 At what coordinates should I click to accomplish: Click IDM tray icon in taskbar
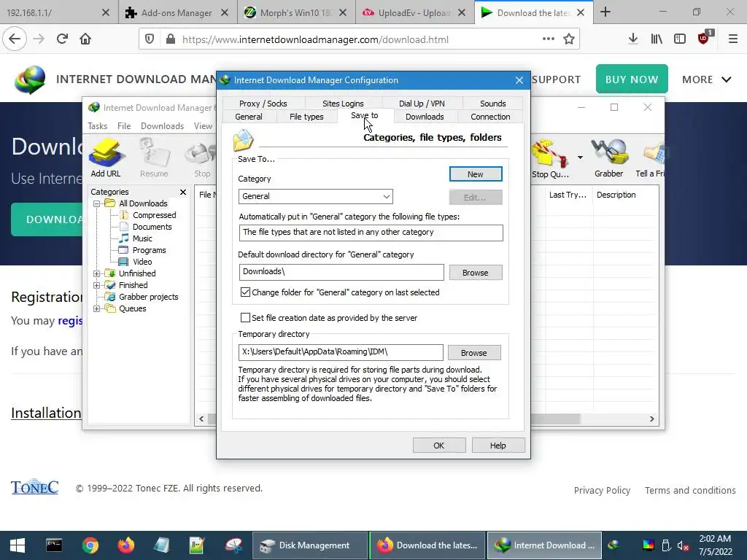[614, 545]
